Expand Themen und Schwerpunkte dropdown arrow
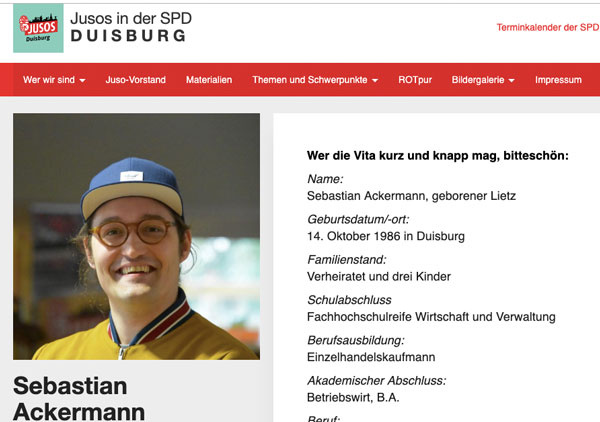 click(375, 80)
